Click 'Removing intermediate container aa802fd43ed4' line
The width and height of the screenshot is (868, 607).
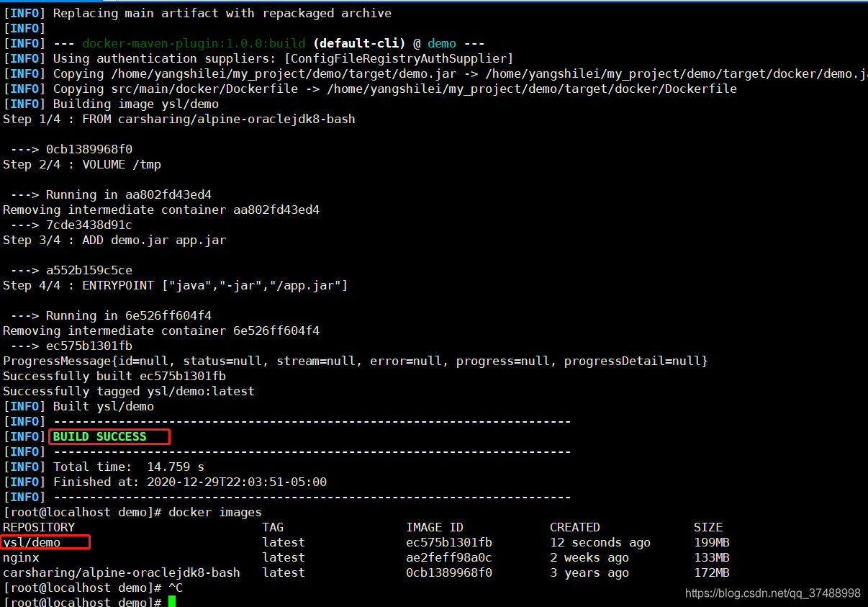(x=161, y=210)
